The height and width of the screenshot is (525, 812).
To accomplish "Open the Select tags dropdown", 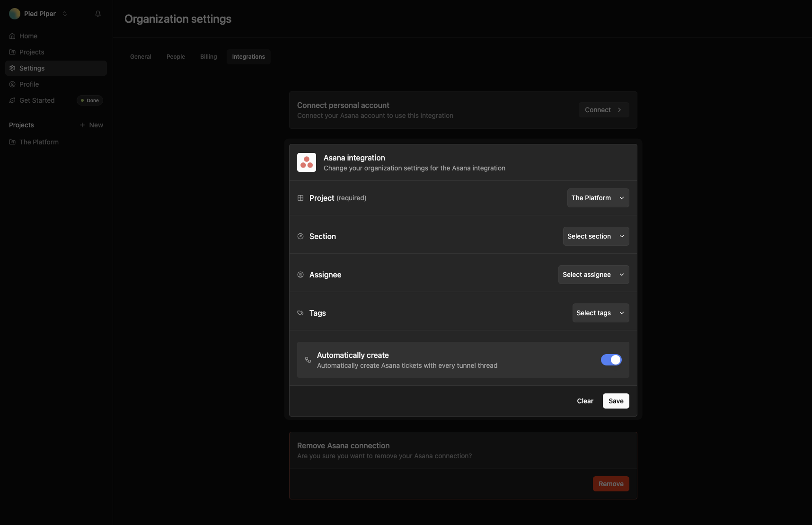I will tap(601, 313).
